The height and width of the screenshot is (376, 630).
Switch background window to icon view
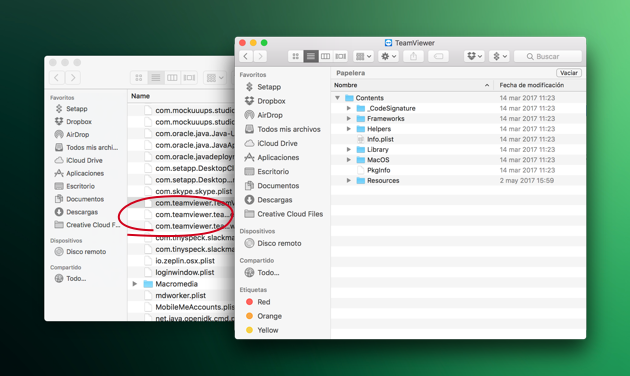point(139,77)
